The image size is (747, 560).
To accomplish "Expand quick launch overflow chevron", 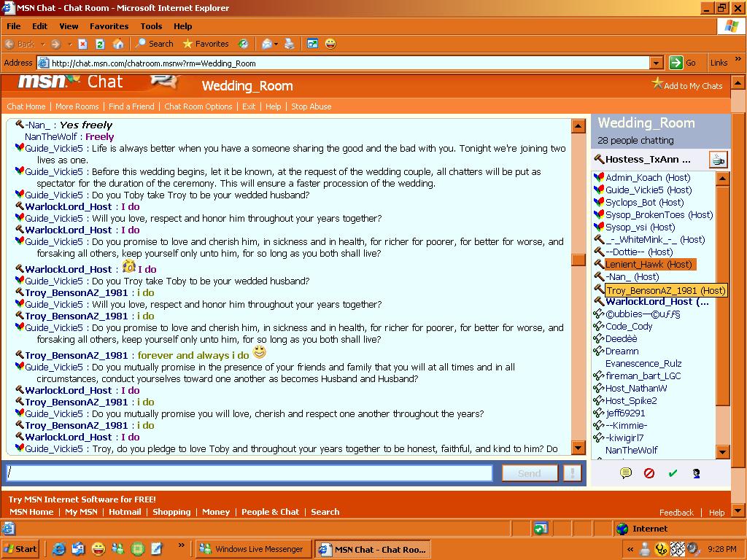I will click(x=181, y=545).
